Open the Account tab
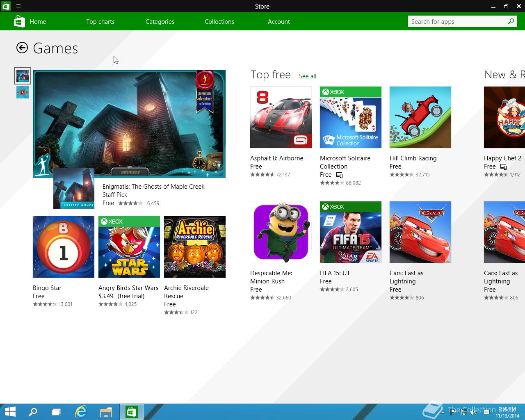The height and width of the screenshot is (420, 525). pos(279,21)
